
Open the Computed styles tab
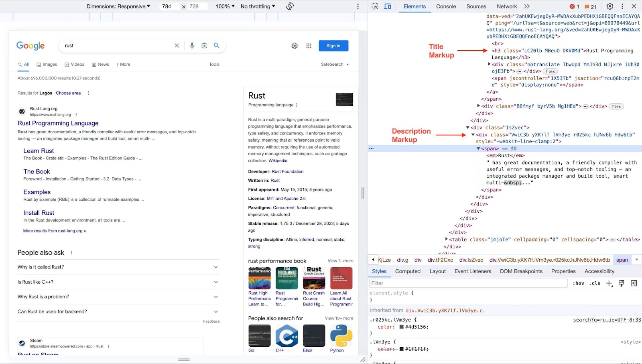tap(408, 271)
